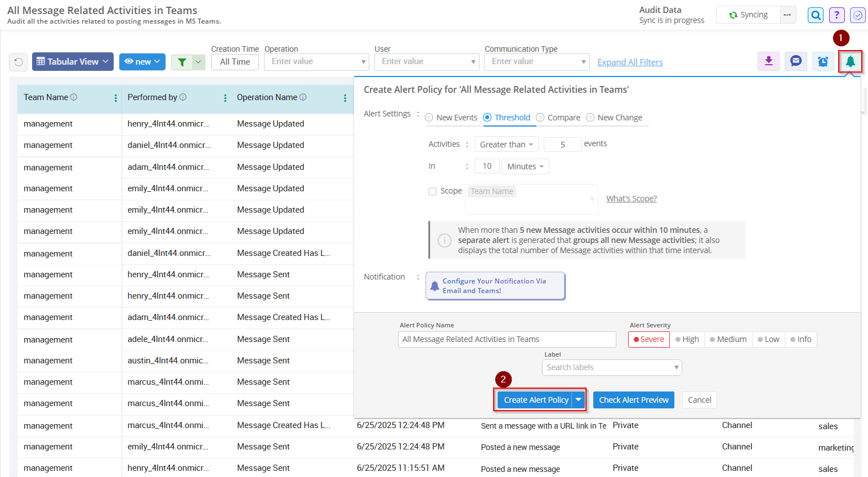
Task: Open the Greater than comparison dropdown
Action: click(505, 144)
